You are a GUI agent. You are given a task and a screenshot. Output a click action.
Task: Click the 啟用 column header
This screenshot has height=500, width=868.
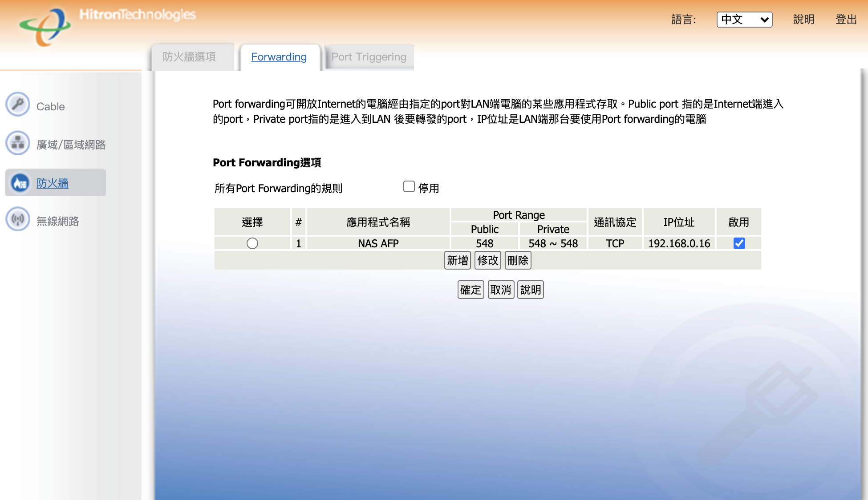[739, 222]
